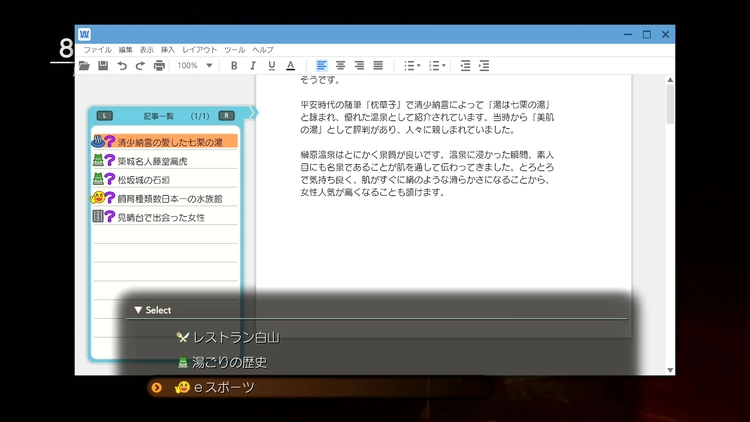Undo the last action

(x=122, y=66)
